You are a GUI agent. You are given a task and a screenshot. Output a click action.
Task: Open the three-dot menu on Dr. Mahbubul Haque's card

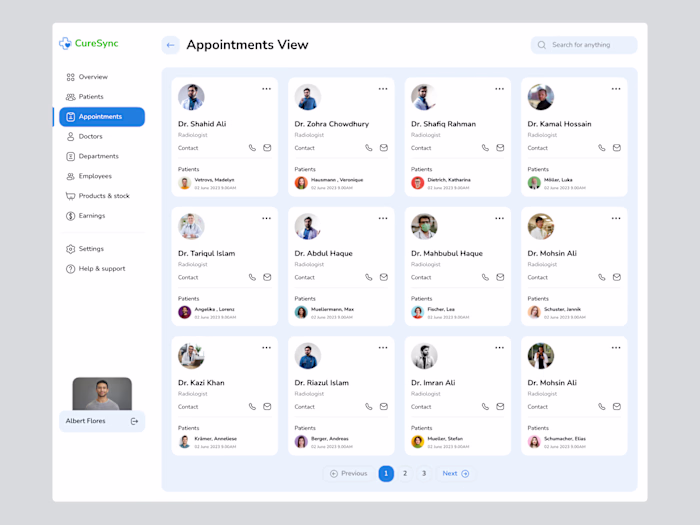[x=500, y=218]
